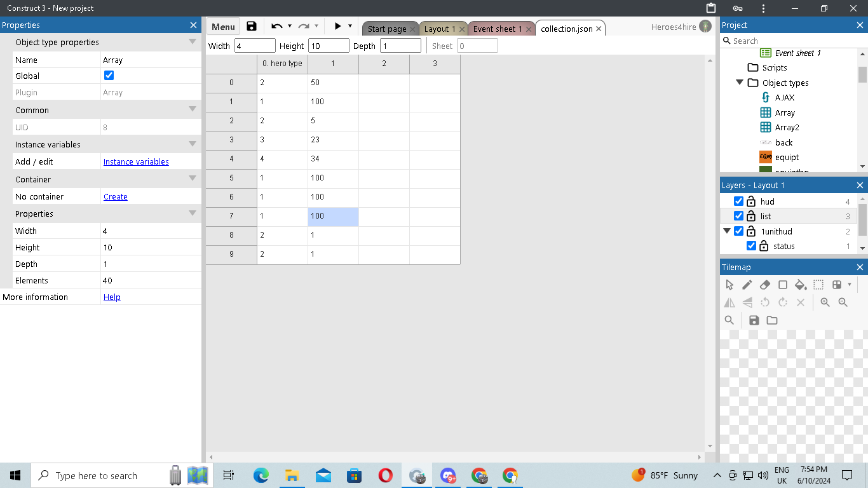Click the undo arrow in the toolbar

coord(276,26)
